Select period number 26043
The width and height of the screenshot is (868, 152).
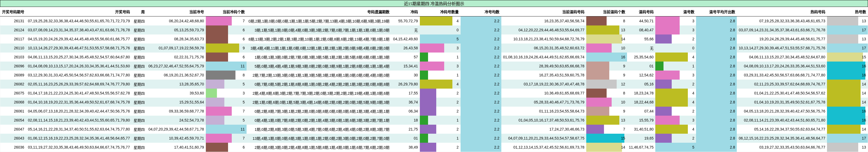tap(19, 138)
